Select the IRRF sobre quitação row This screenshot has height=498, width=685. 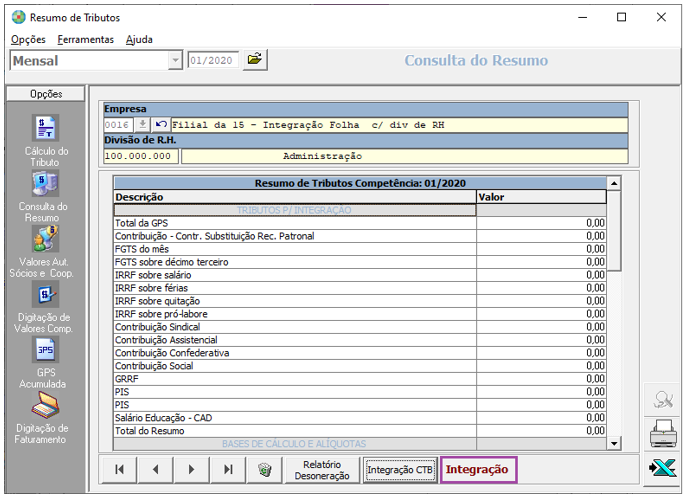360,301
